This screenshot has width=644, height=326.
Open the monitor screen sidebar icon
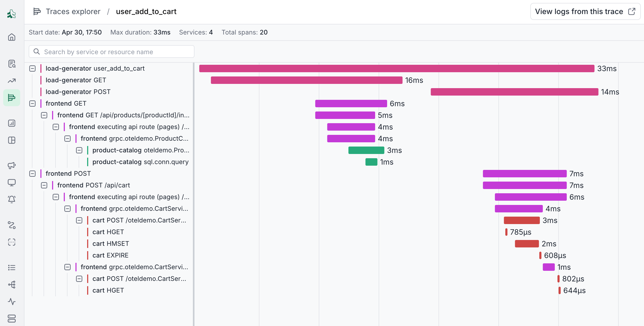point(12,182)
